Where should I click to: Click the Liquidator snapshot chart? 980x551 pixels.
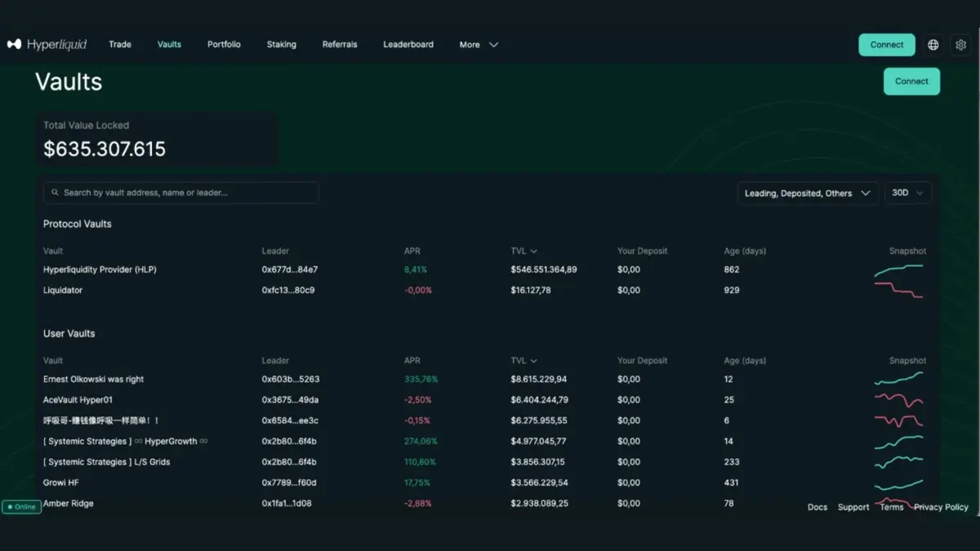click(x=898, y=291)
